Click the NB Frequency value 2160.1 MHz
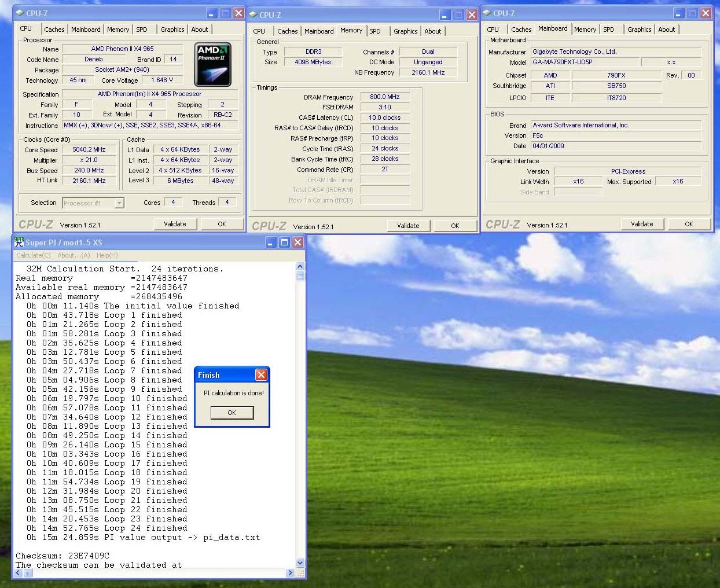720x588 pixels. 428,72
